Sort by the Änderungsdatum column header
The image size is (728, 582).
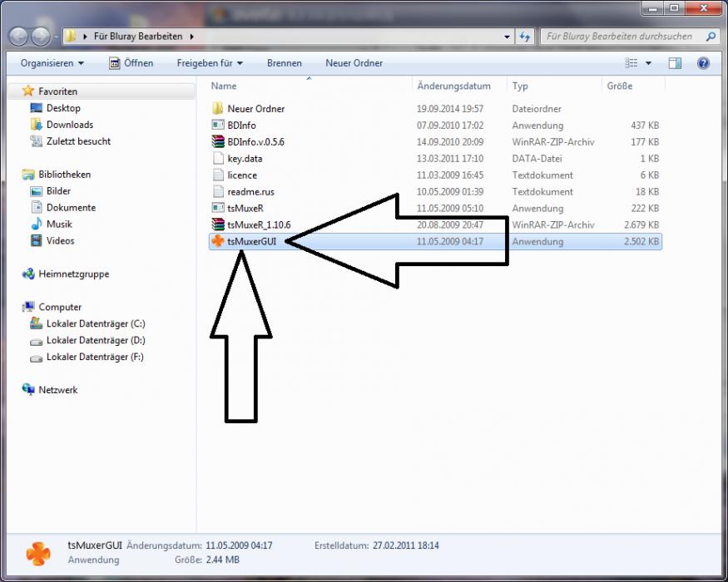tap(453, 86)
